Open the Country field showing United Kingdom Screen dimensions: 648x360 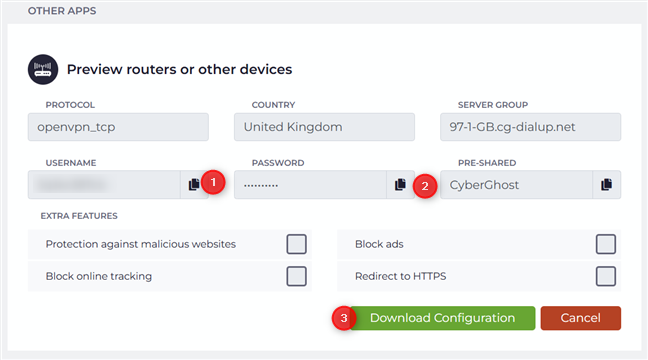pyautogui.click(x=324, y=127)
